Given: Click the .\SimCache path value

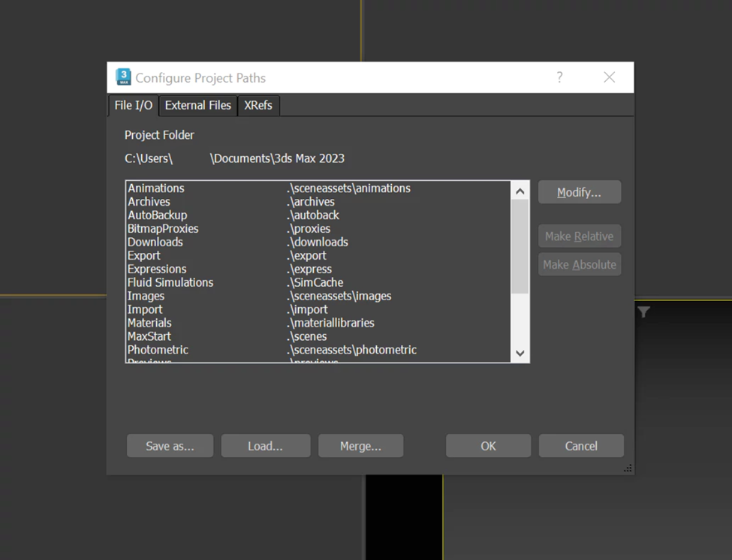Looking at the screenshot, I should (315, 283).
